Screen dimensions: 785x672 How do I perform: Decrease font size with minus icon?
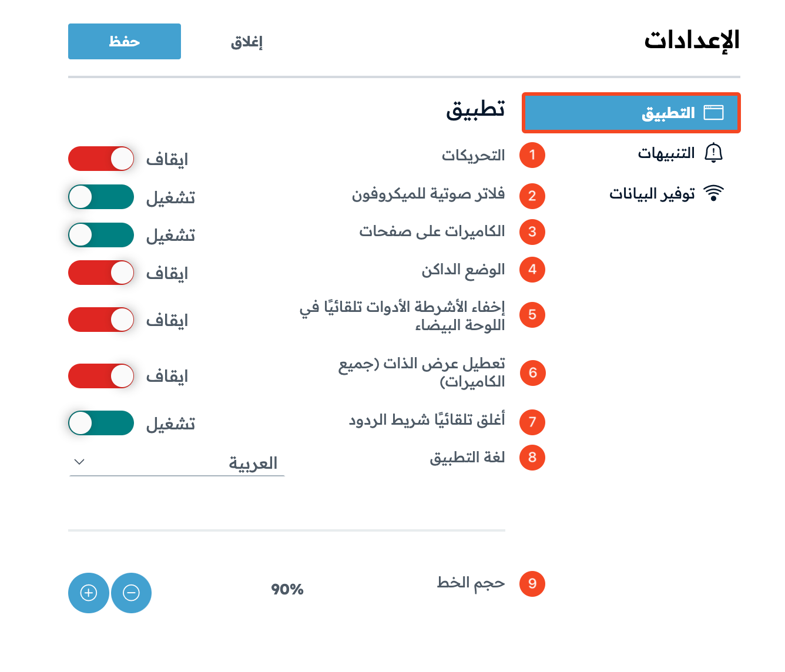[132, 593]
